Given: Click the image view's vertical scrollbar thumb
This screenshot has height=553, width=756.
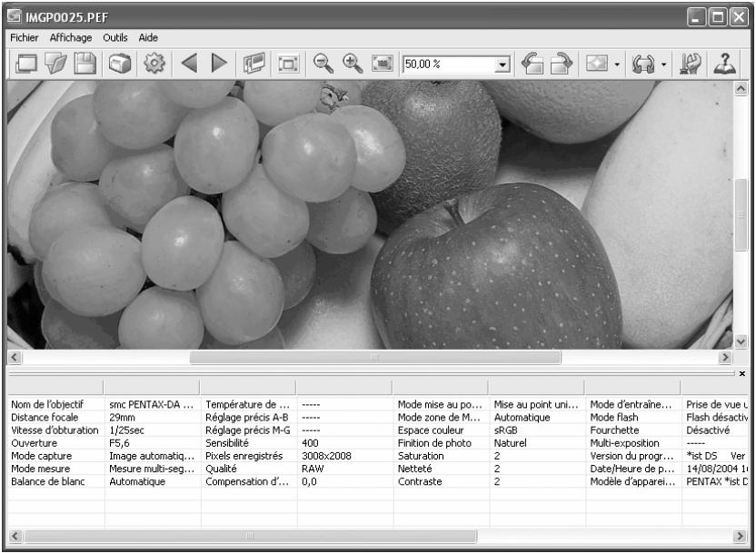Looking at the screenshot, I should click(x=741, y=214).
